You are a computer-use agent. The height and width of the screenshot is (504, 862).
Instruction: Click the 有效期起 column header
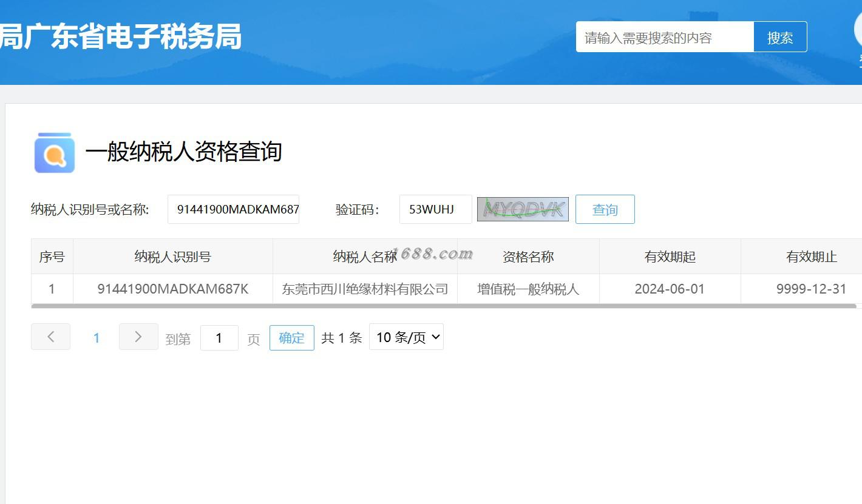(x=670, y=257)
